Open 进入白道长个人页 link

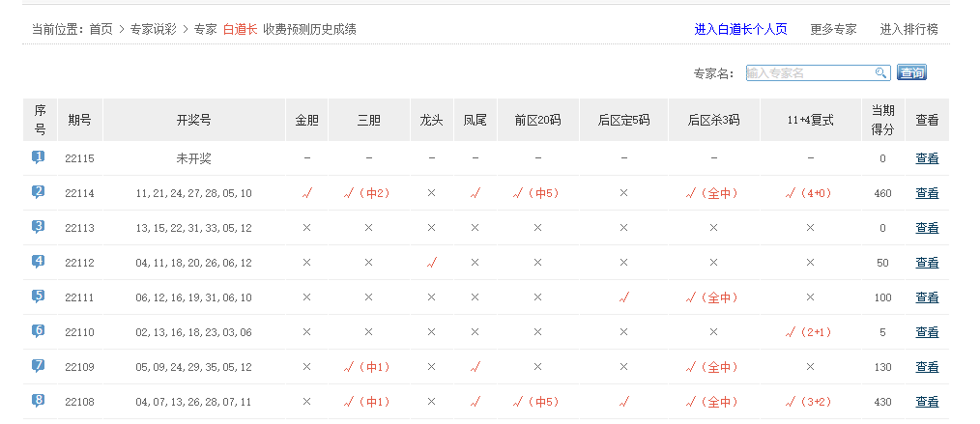coord(740,29)
